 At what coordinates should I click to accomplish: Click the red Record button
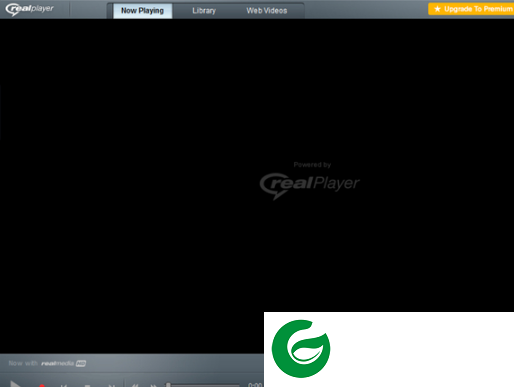point(42,385)
